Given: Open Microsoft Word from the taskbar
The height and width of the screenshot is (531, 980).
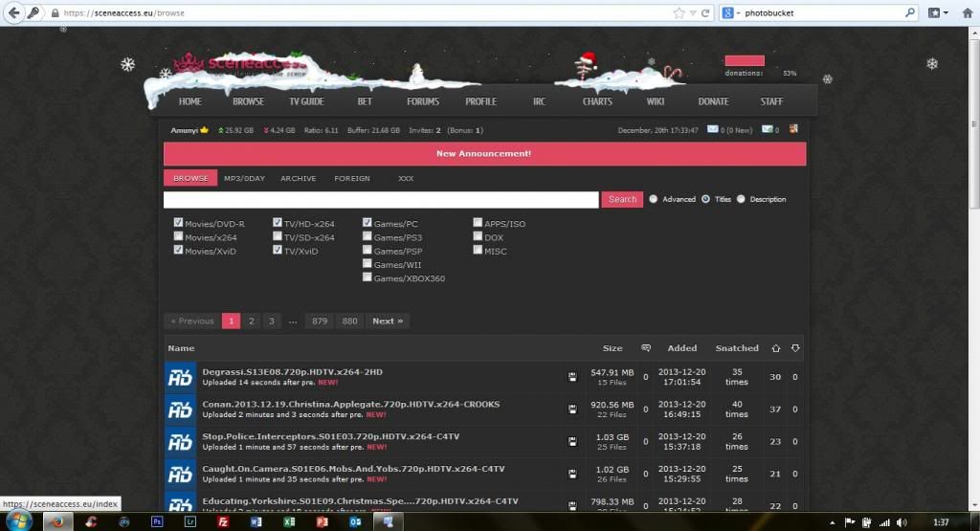Looking at the screenshot, I should pos(256,521).
